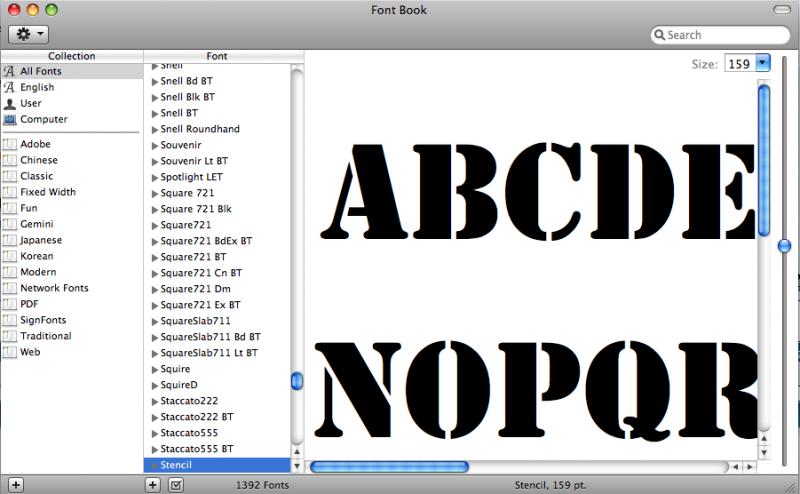This screenshot has height=494, width=800.
Task: Expand the Spotlight LET disclosure triangle
Action: [x=155, y=177]
